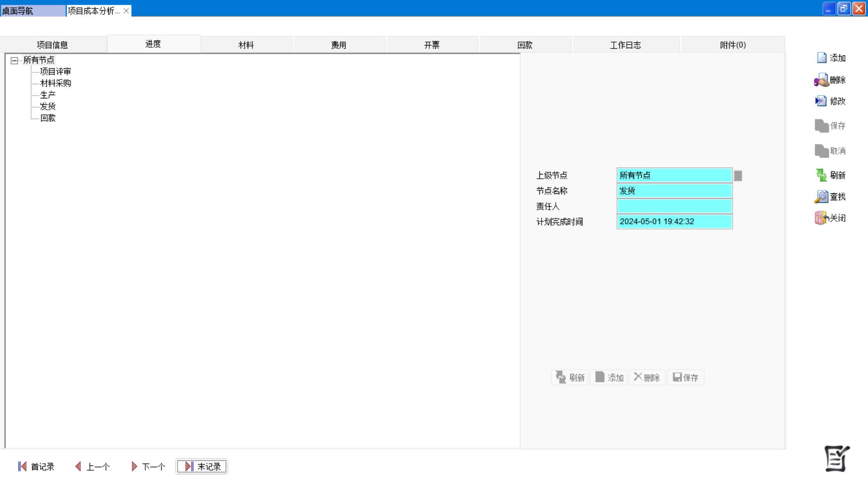Switch to the 材料 tab
The image size is (868, 480).
246,45
